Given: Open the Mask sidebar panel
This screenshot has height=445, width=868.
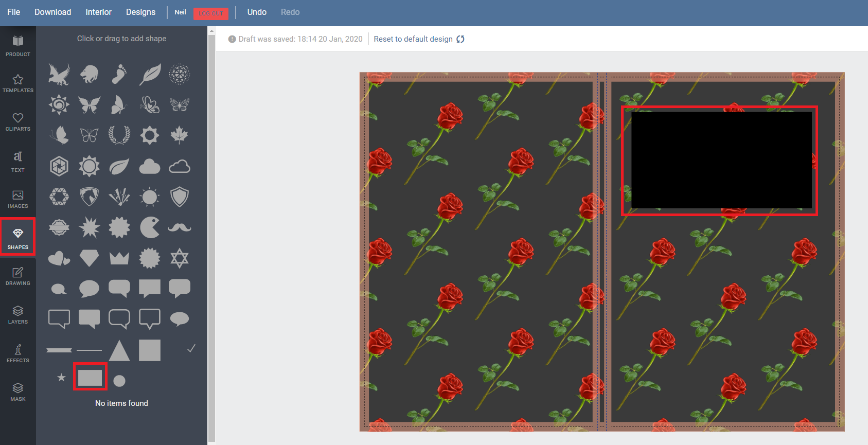Looking at the screenshot, I should (18, 392).
